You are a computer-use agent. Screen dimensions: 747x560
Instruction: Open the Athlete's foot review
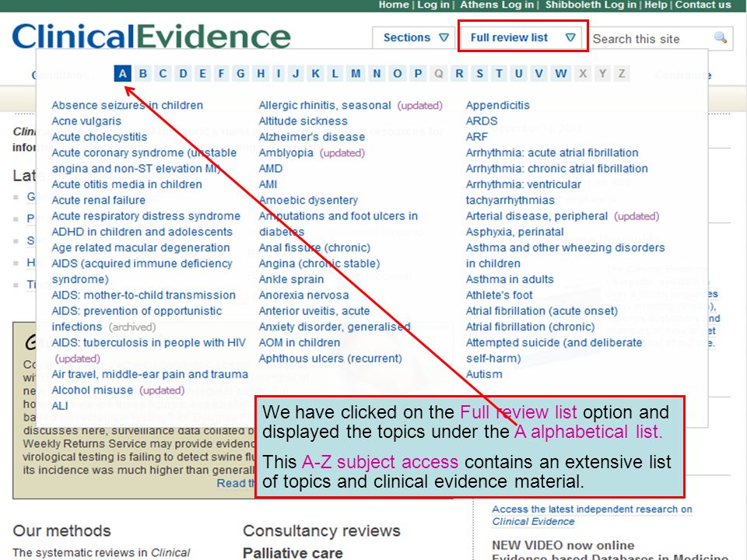[500, 296]
